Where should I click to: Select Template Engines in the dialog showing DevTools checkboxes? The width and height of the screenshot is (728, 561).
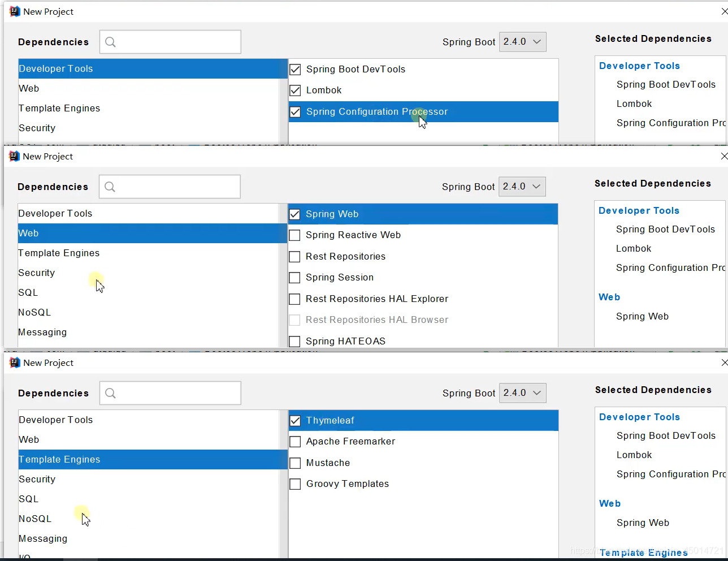pyautogui.click(x=149, y=108)
